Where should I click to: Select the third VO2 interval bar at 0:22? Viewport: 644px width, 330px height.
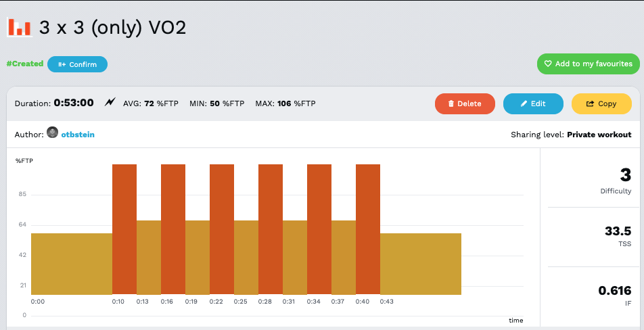coord(222,229)
